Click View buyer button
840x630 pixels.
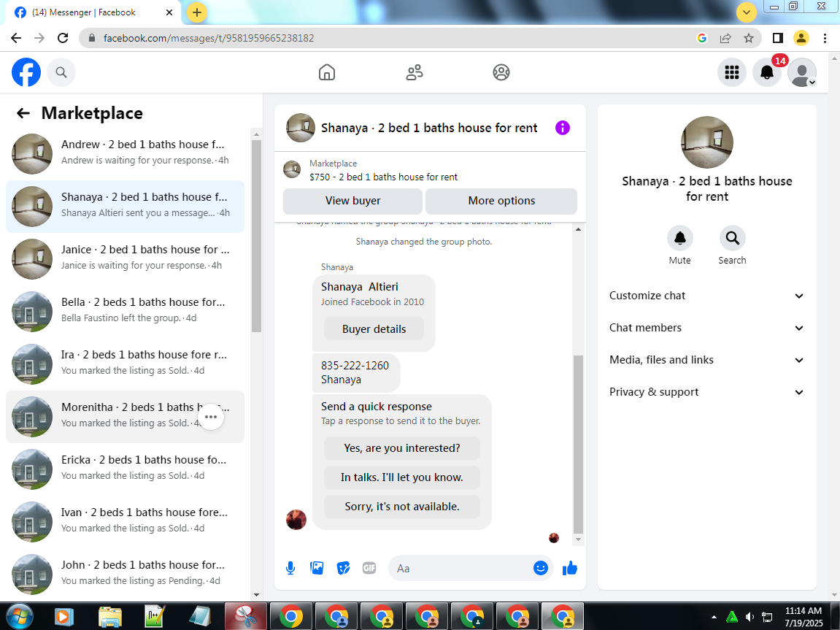click(352, 201)
